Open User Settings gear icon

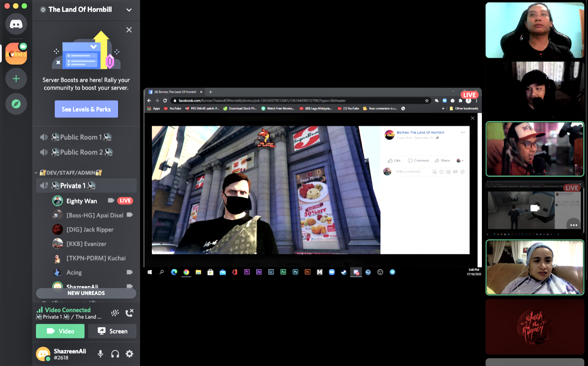[x=130, y=354]
